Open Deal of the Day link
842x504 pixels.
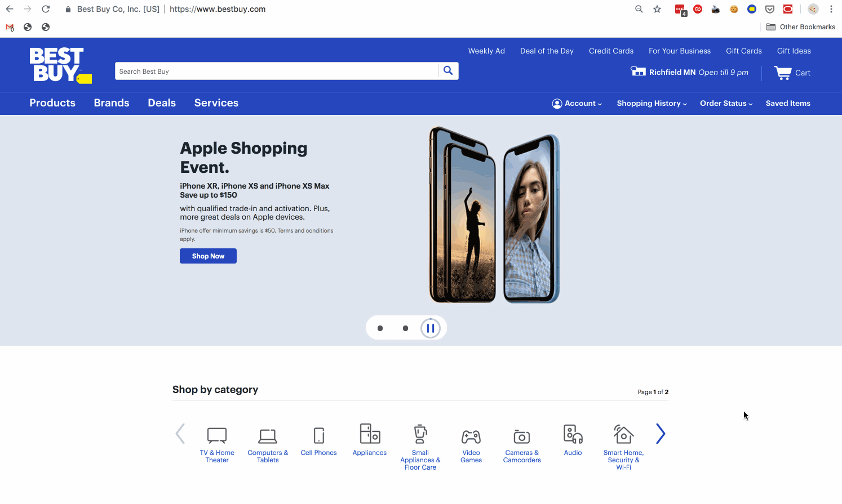coord(547,51)
